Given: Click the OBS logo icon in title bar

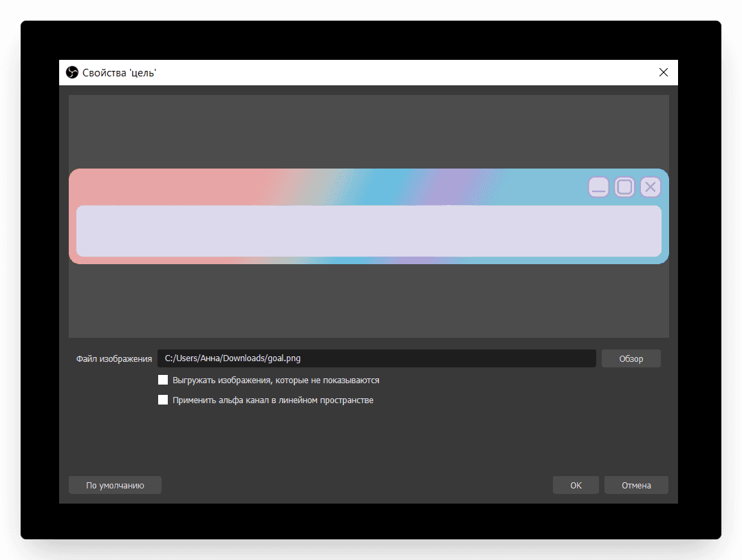Looking at the screenshot, I should click(x=72, y=72).
